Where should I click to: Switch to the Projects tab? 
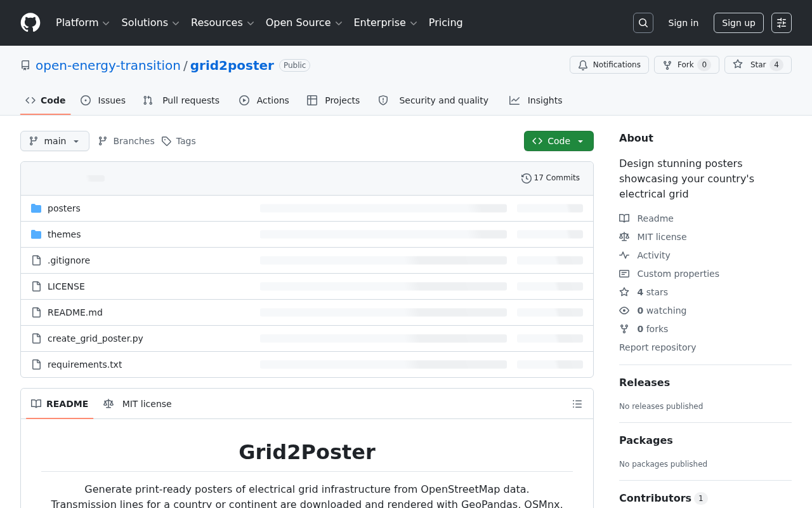pos(334,100)
